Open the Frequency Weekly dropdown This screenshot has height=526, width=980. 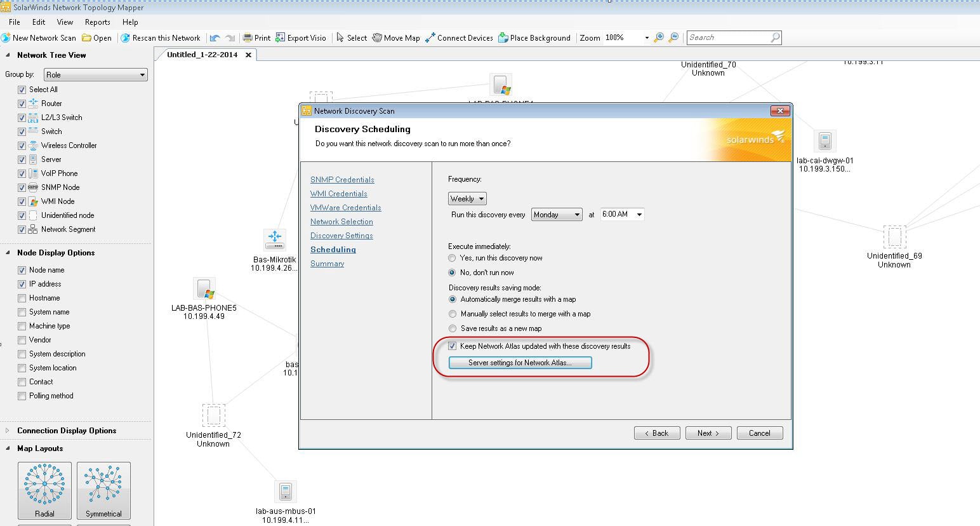[x=467, y=199]
